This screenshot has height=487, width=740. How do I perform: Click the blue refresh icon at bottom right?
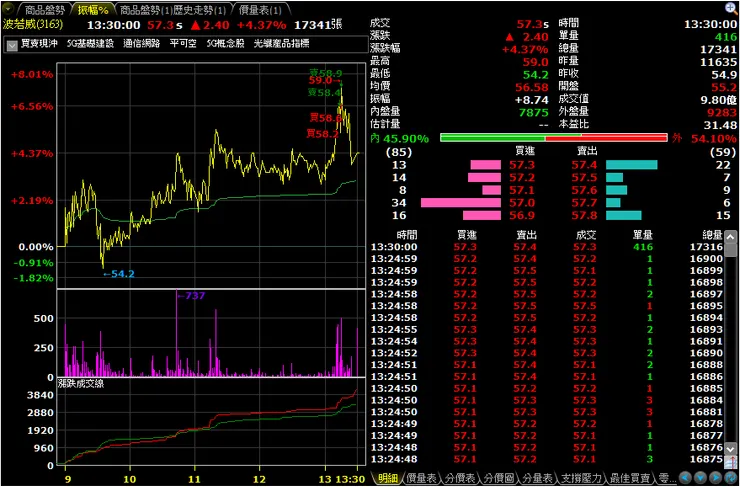coord(731,478)
